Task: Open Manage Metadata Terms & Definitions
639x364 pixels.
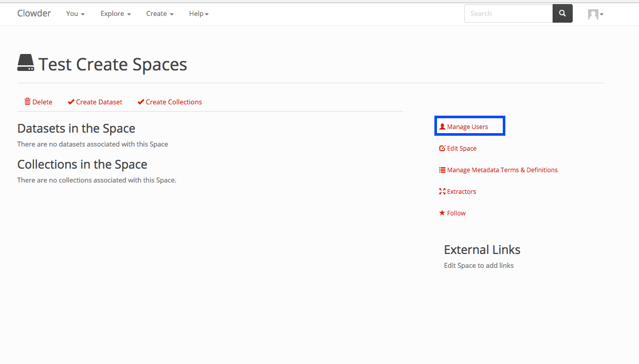Action: pos(502,170)
